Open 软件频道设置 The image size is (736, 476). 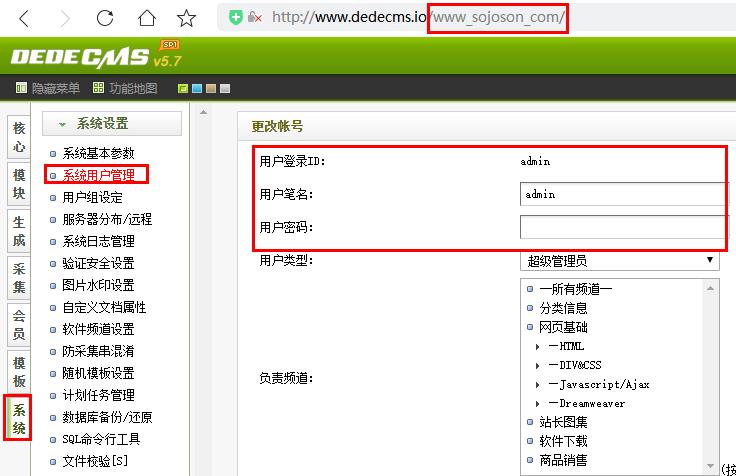(98, 330)
